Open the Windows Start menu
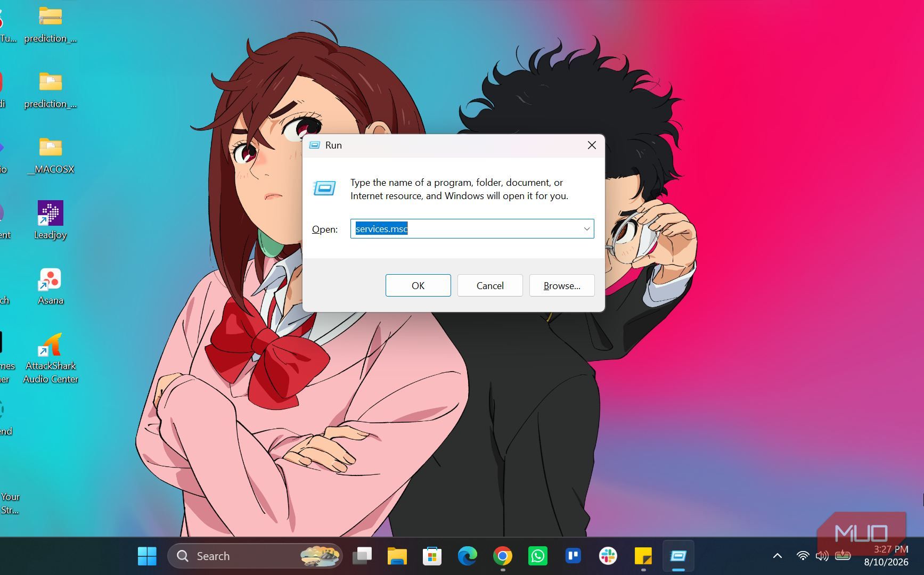The height and width of the screenshot is (575, 924). [x=147, y=556]
